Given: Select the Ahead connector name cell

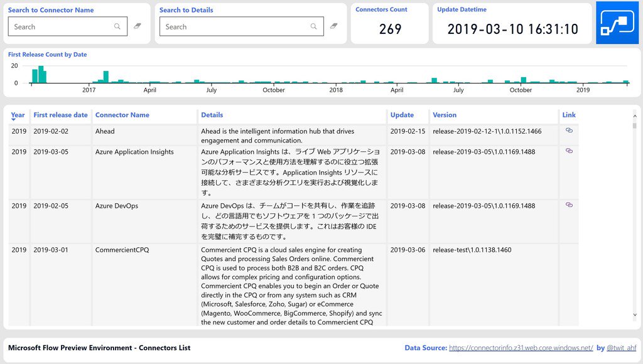Looking at the screenshot, I should (105, 132).
